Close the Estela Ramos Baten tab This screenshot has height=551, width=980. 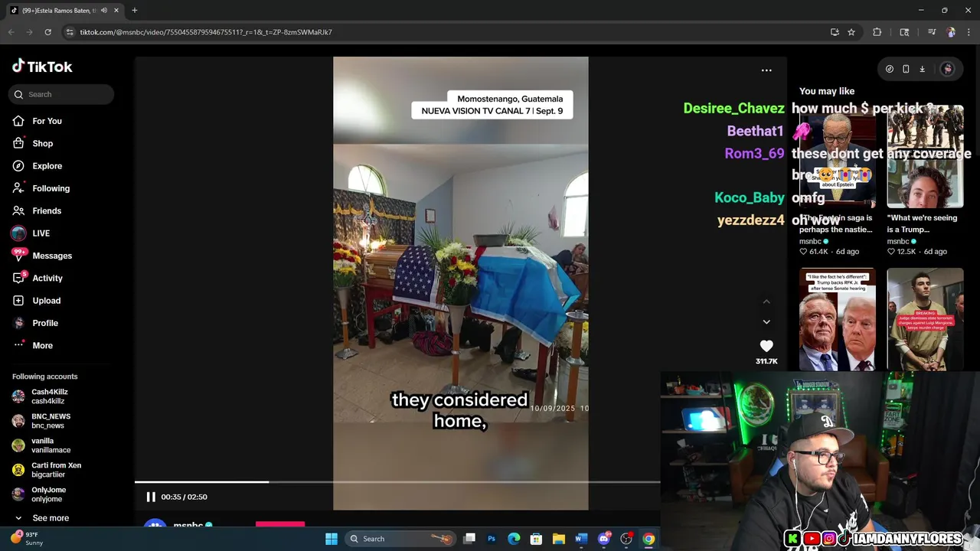pyautogui.click(x=116, y=11)
